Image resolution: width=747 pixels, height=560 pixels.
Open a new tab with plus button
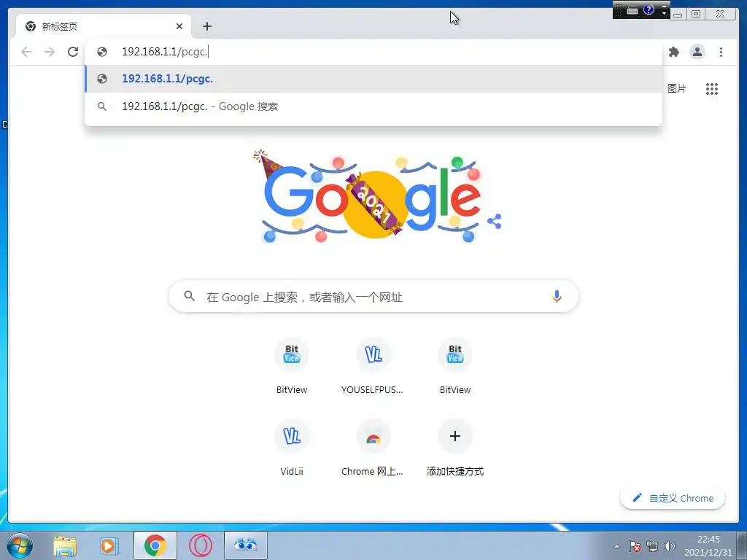[x=206, y=26]
